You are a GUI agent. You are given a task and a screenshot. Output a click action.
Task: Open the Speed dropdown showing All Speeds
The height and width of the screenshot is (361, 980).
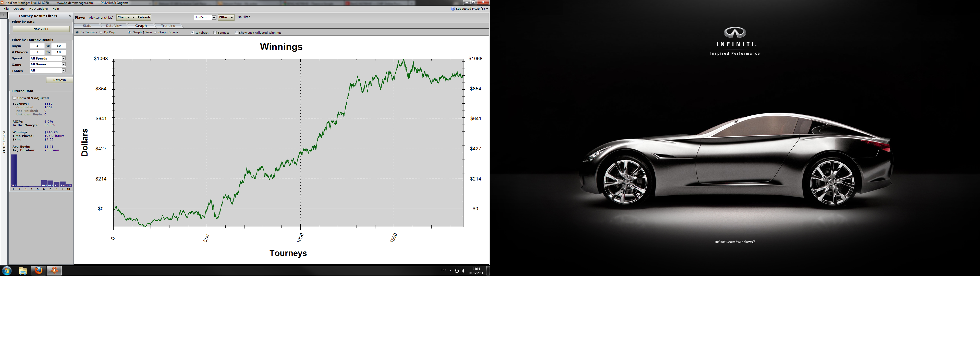point(64,58)
